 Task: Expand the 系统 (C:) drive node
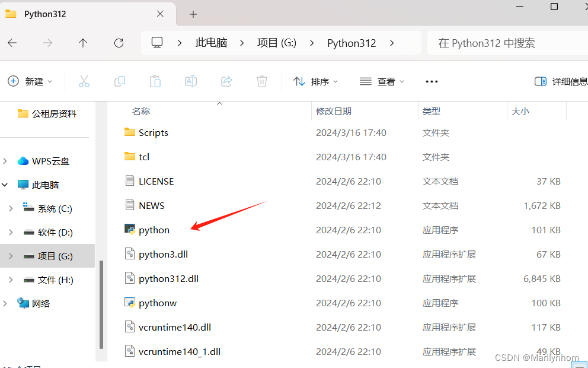click(11, 208)
